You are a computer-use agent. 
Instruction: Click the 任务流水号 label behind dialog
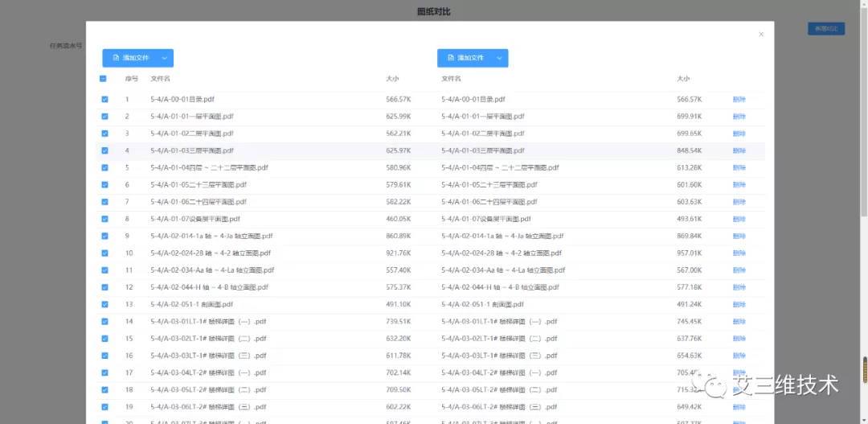66,45
